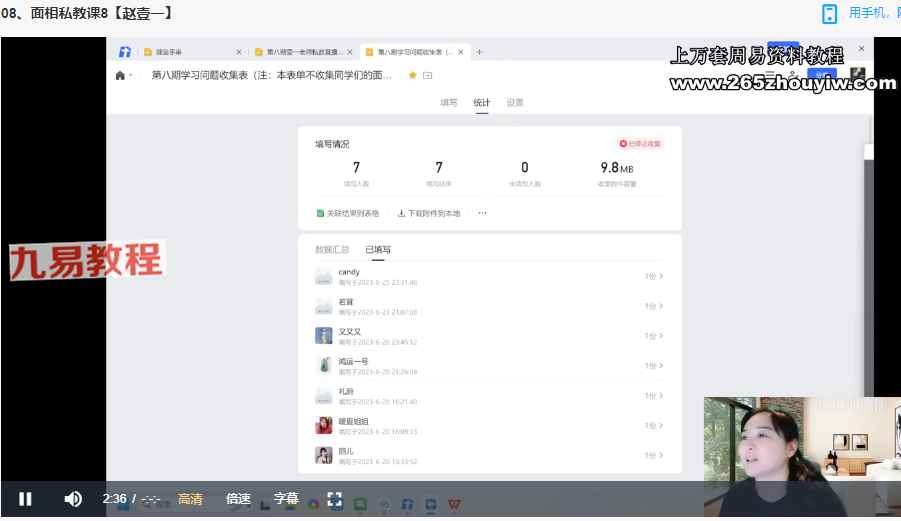
Task: Click the home icon in document toolbar
Action: tap(121, 76)
